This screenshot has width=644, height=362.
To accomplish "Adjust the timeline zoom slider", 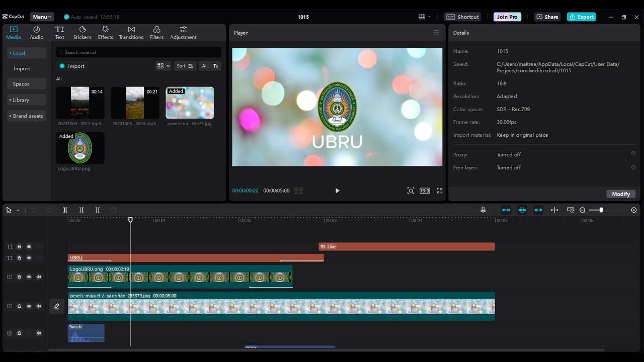I will [x=601, y=210].
